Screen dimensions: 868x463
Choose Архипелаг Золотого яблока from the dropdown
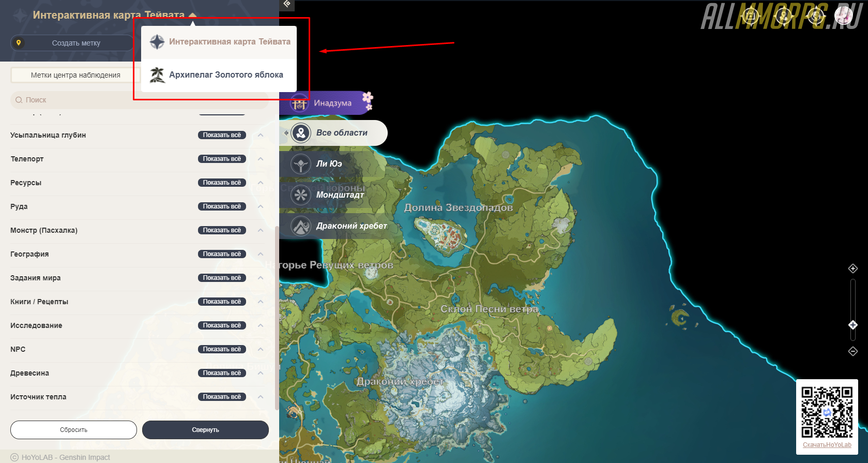[219, 75]
